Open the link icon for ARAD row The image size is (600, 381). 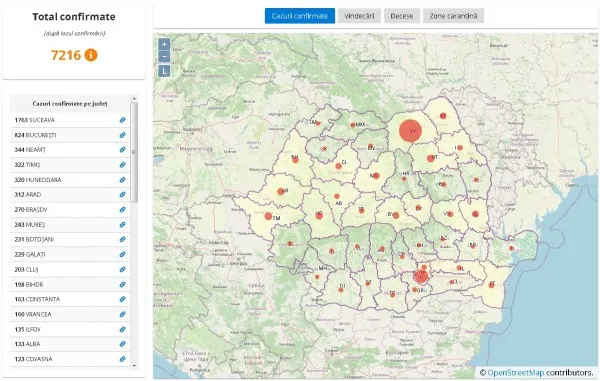122,195
